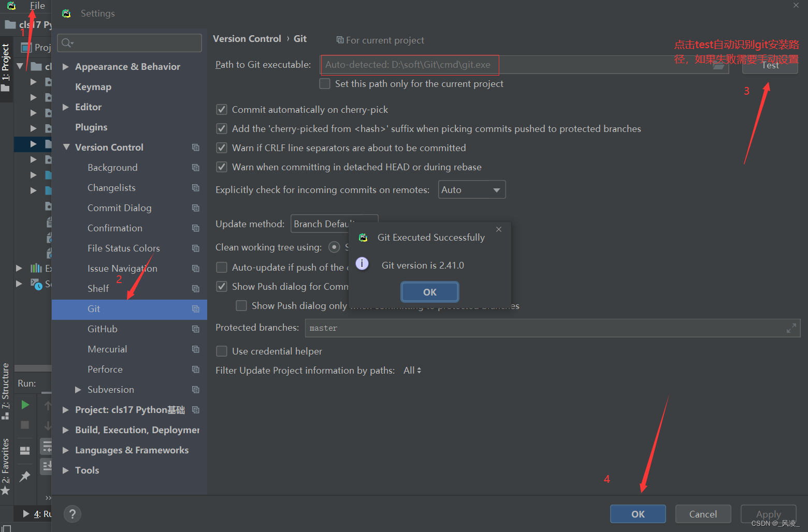Viewport: 808px width, 532px height.
Task: Expand Build, Execution, Deployment section
Action: point(66,430)
